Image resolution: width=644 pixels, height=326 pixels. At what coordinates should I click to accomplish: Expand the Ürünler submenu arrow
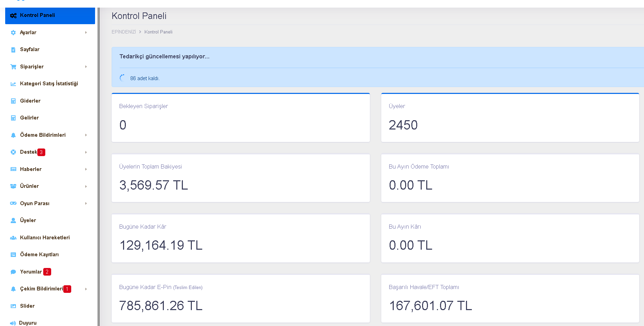86,186
